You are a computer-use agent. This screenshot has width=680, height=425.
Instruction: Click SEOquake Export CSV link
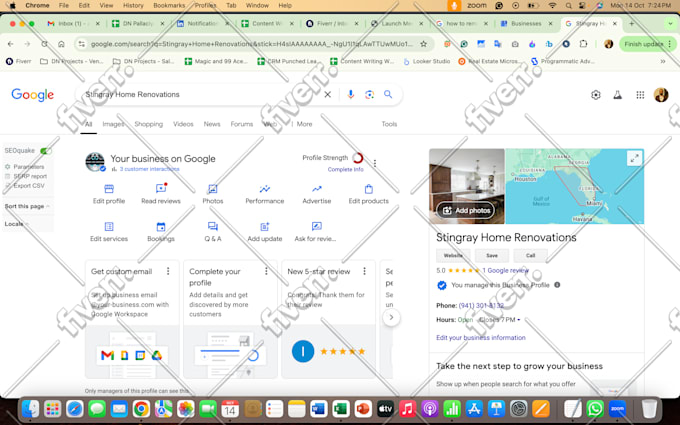click(29, 186)
